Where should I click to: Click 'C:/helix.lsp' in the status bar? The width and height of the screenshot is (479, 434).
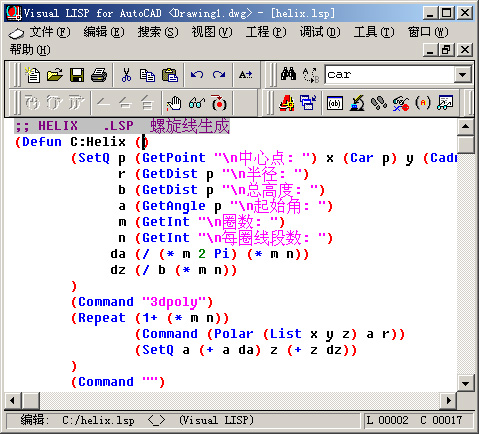point(98,420)
